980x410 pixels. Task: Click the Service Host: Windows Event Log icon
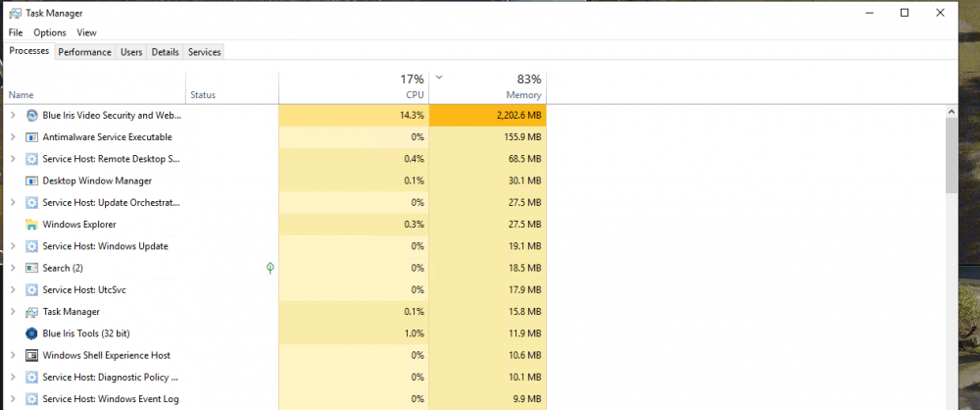32,399
